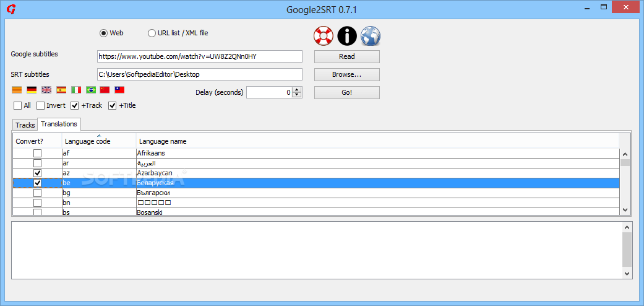Screen dimensions: 644x306
Task: Select the Български language name cell
Action: pos(377,193)
